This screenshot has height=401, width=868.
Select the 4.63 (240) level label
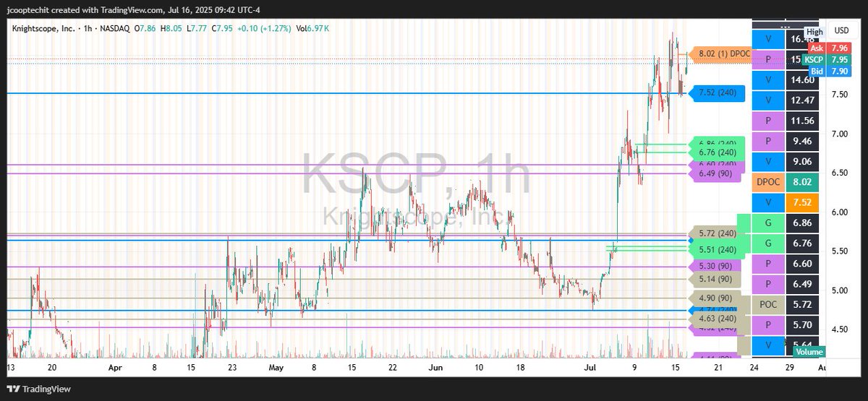[718, 318]
